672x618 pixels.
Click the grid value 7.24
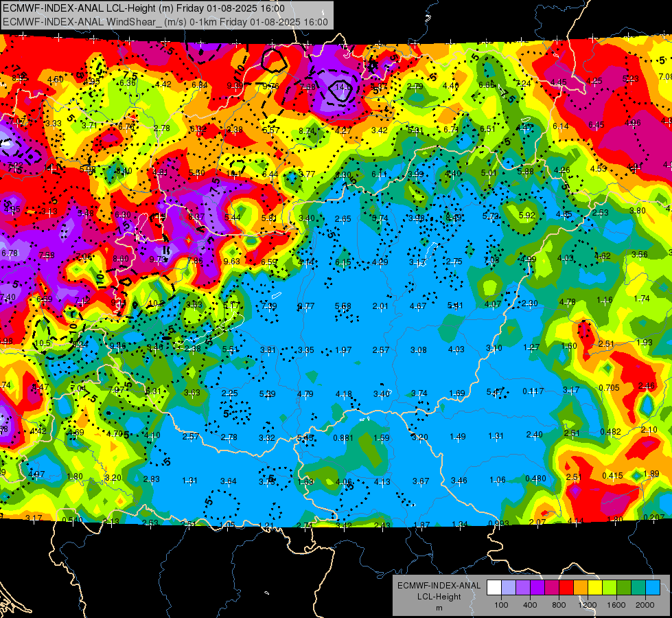coord(523,84)
